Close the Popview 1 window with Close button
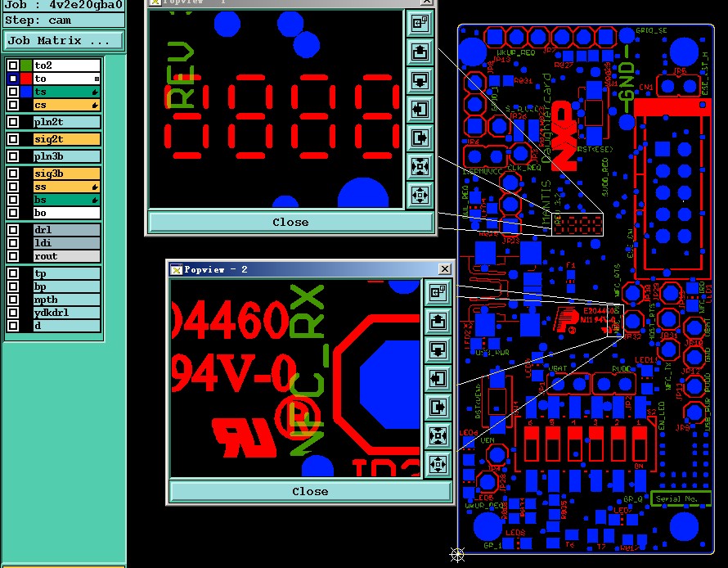728x568 pixels. 290,222
